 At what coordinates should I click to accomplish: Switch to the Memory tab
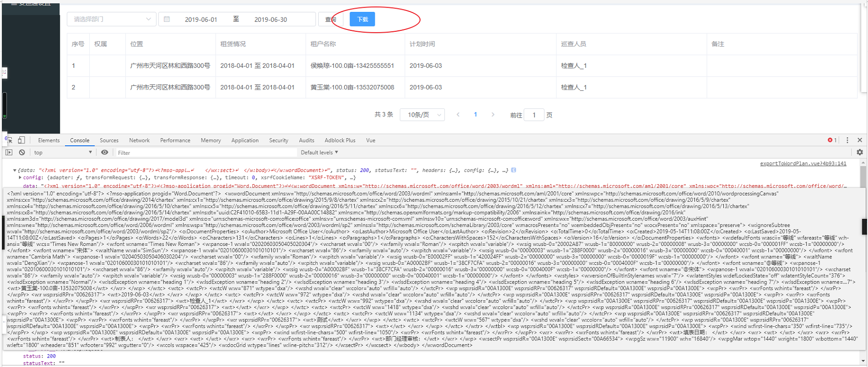pos(211,141)
